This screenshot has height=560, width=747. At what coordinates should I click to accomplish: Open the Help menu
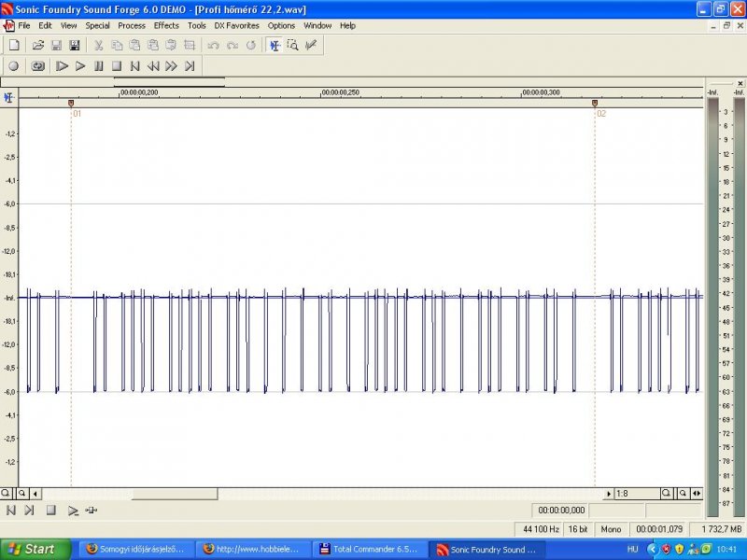click(347, 26)
